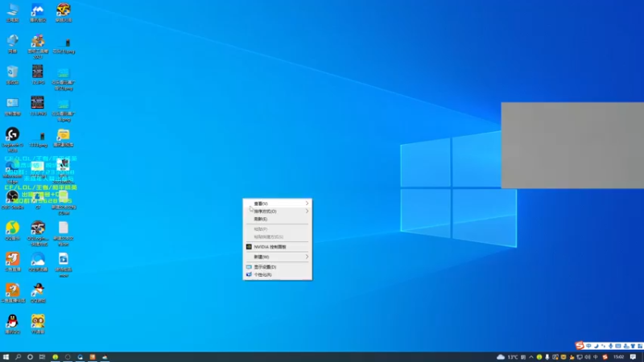The image size is (644, 362).
Task: Click the orange app icon on the taskbar
Action: [93, 357]
